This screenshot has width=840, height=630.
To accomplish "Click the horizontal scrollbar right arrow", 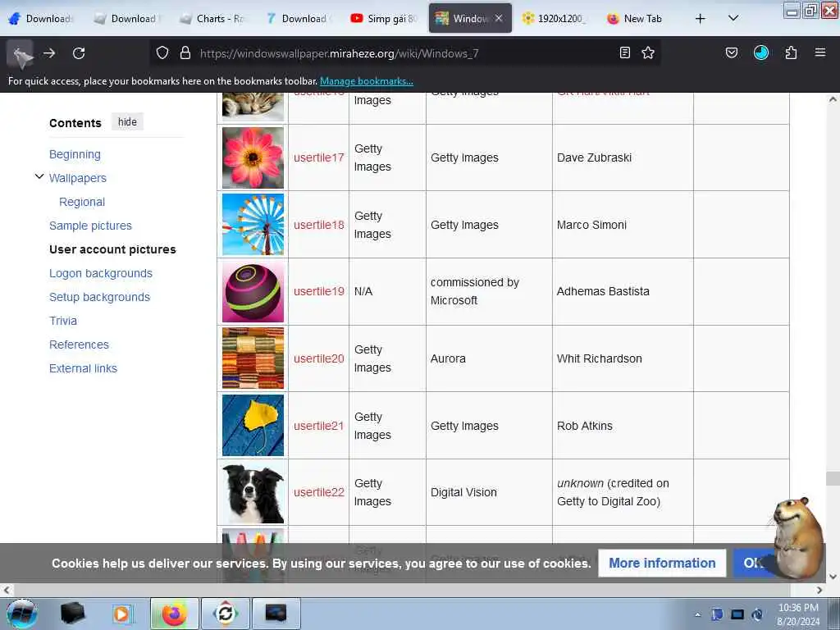I will (819, 590).
